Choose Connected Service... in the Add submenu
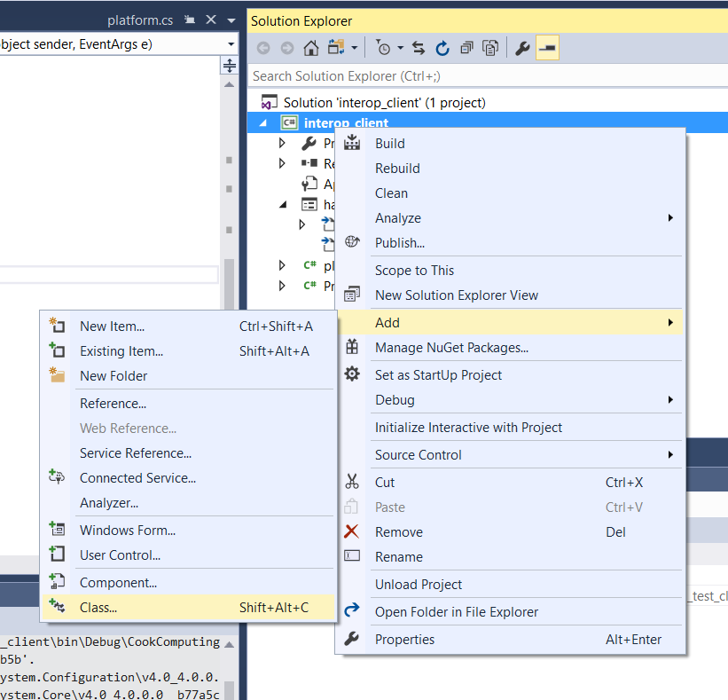728x700 pixels. [188, 478]
